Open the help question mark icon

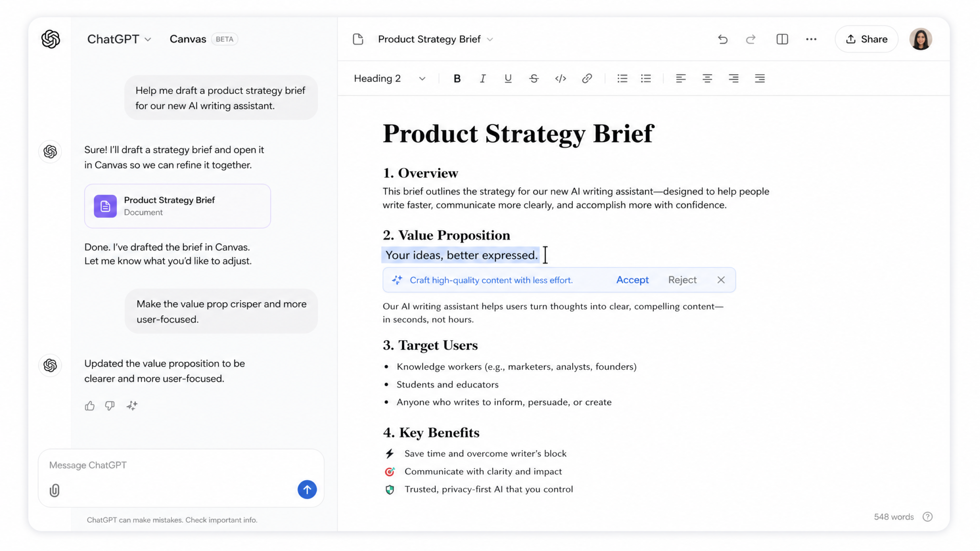tap(927, 517)
